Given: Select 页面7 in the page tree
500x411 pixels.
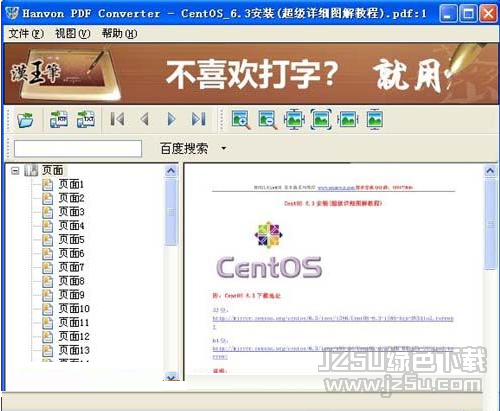Looking at the screenshot, I should click(71, 267).
